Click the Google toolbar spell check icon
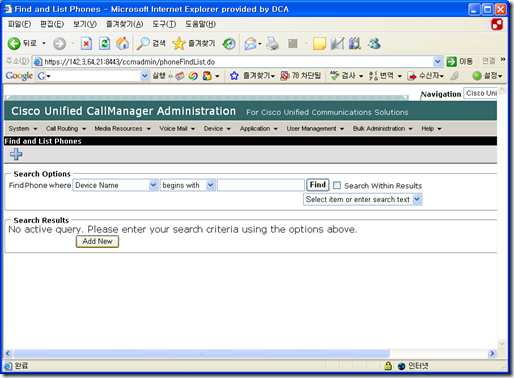Image resolution: width=514 pixels, height=378 pixels. tap(335, 76)
